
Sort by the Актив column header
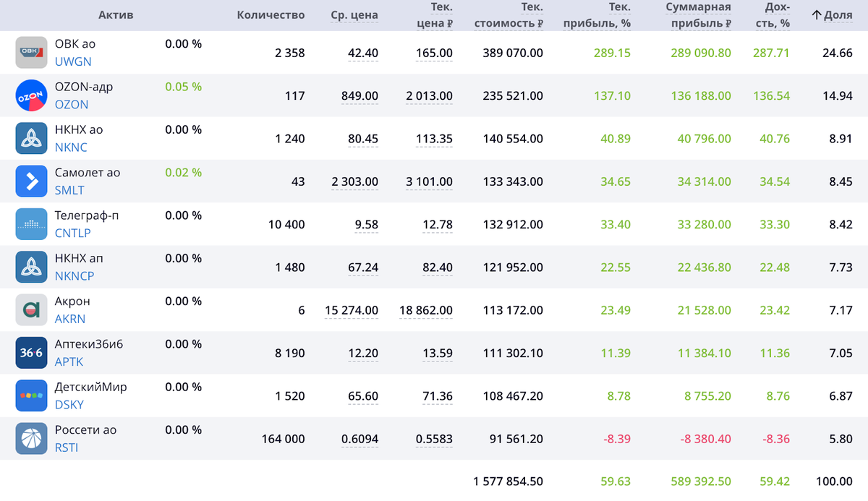coord(116,15)
